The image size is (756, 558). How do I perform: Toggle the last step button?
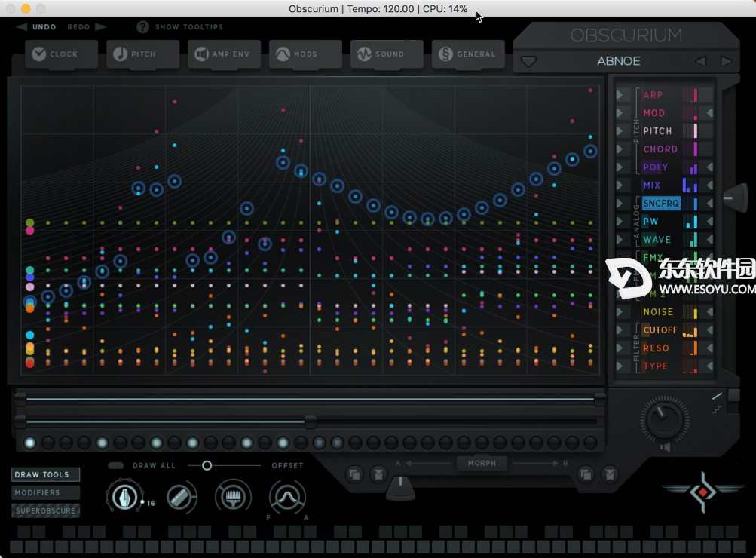pyautogui.click(x=590, y=443)
